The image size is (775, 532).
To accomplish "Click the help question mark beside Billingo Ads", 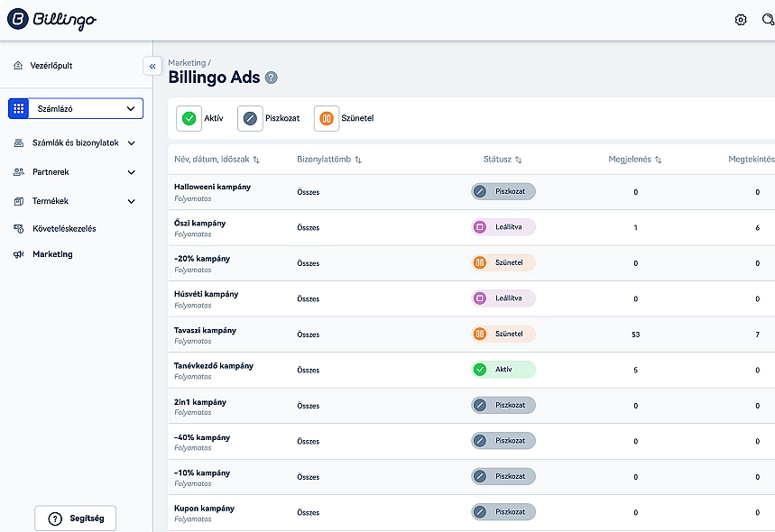I will pyautogui.click(x=272, y=78).
